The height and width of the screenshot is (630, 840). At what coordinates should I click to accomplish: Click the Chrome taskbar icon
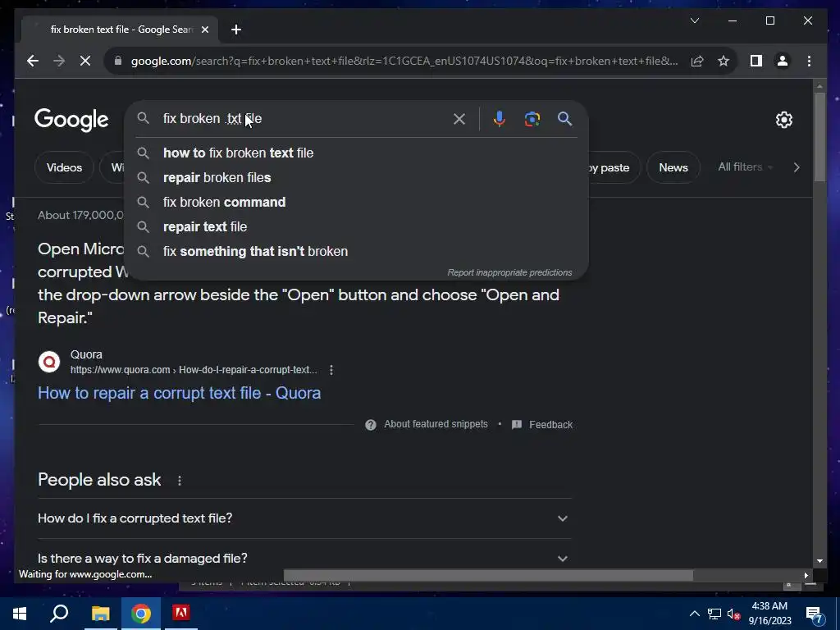(140, 614)
